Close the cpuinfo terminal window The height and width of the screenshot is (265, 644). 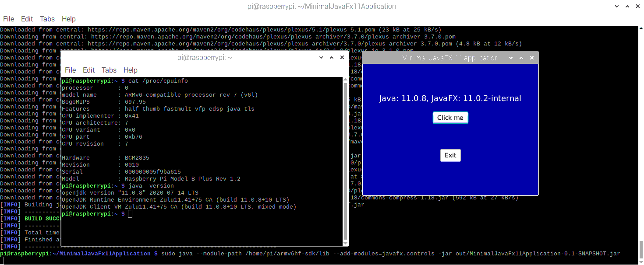click(342, 58)
